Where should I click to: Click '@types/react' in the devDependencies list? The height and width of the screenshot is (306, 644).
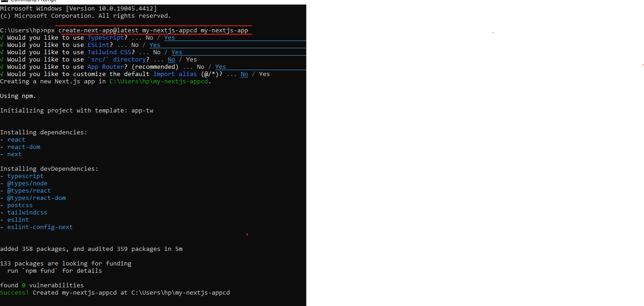point(29,191)
